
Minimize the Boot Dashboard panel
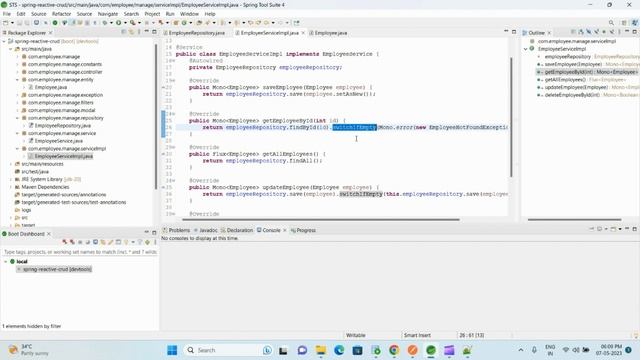[x=147, y=232]
